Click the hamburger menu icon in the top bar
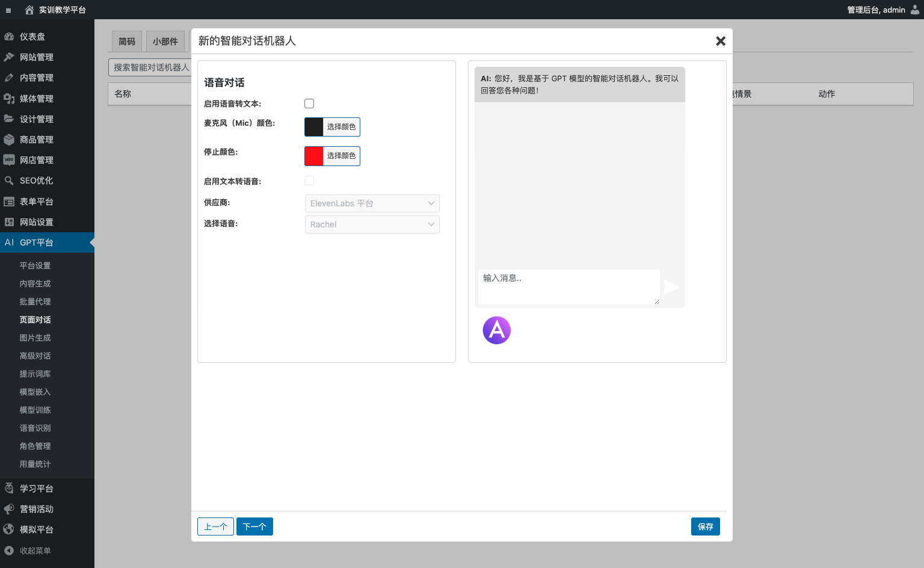 (8, 10)
